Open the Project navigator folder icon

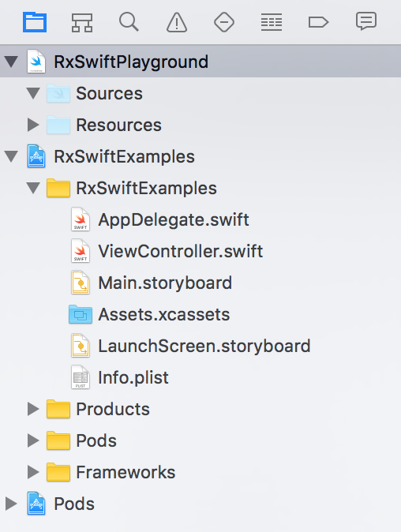[35, 22]
